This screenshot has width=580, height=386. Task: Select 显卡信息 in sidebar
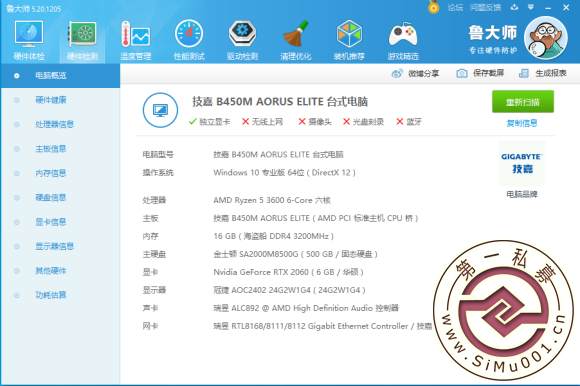click(51, 222)
